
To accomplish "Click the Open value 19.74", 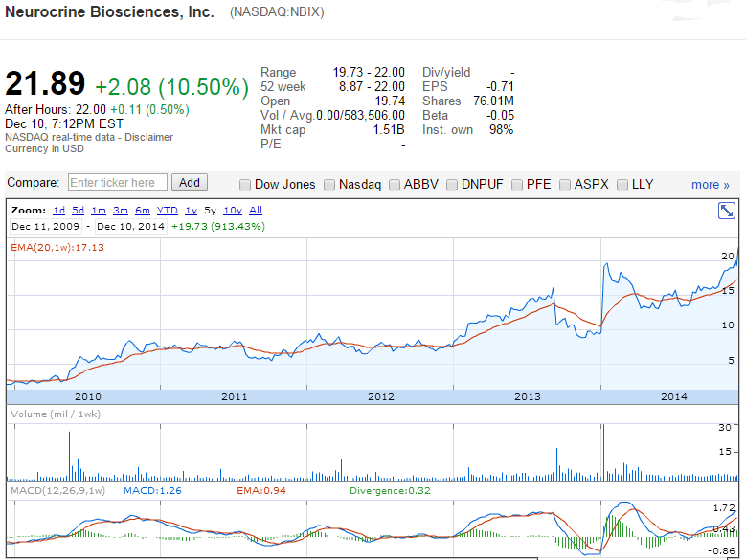I will tap(390, 101).
